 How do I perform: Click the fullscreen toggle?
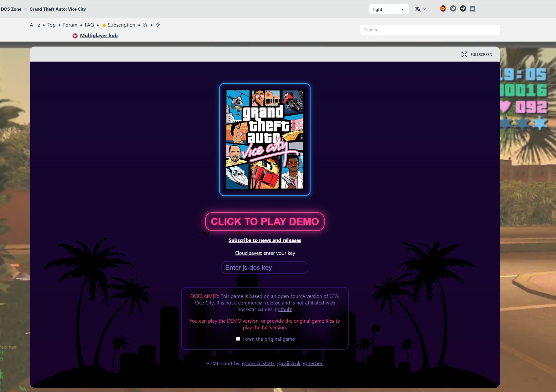point(477,54)
